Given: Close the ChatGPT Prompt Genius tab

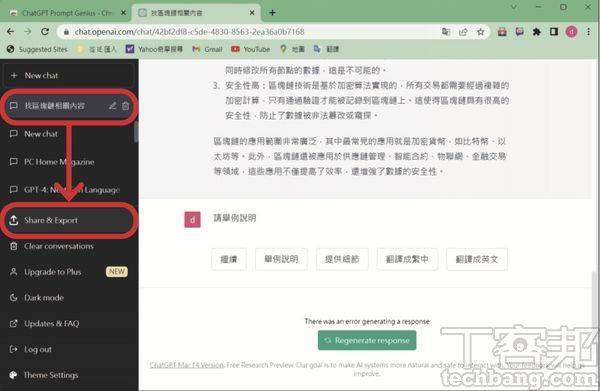Looking at the screenshot, I should pos(123,13).
